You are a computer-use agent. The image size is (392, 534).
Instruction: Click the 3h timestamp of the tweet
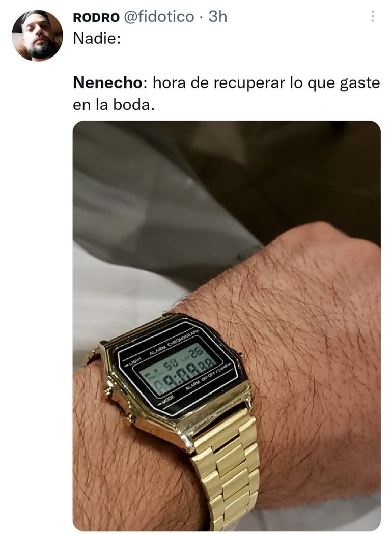click(x=217, y=16)
